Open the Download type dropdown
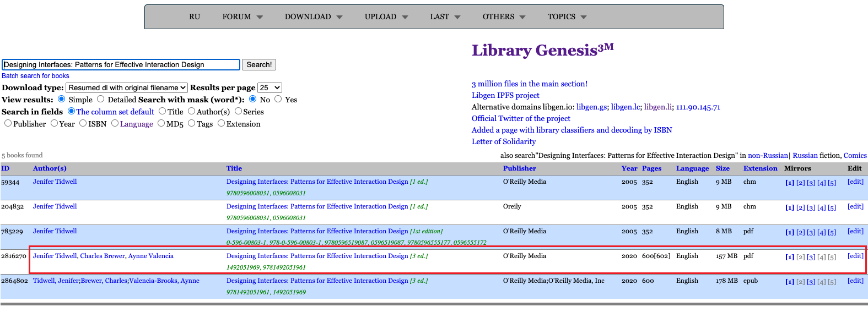The image size is (868, 312). coord(127,87)
